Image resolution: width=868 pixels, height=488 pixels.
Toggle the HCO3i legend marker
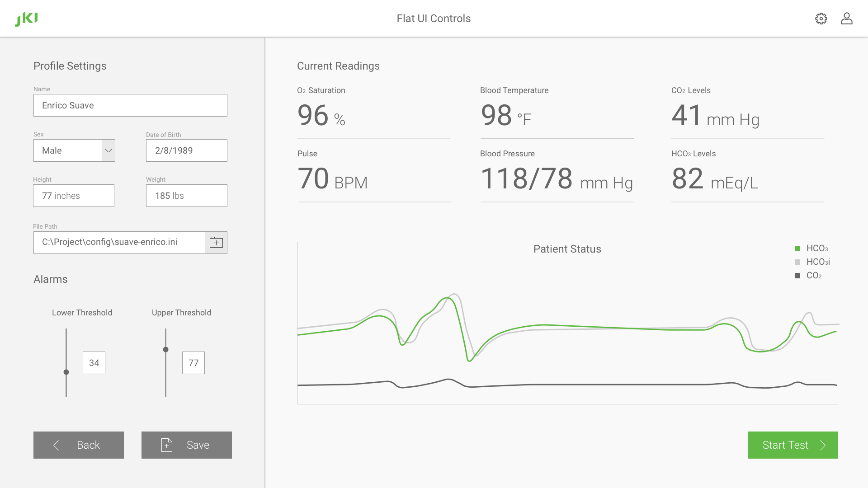click(797, 262)
